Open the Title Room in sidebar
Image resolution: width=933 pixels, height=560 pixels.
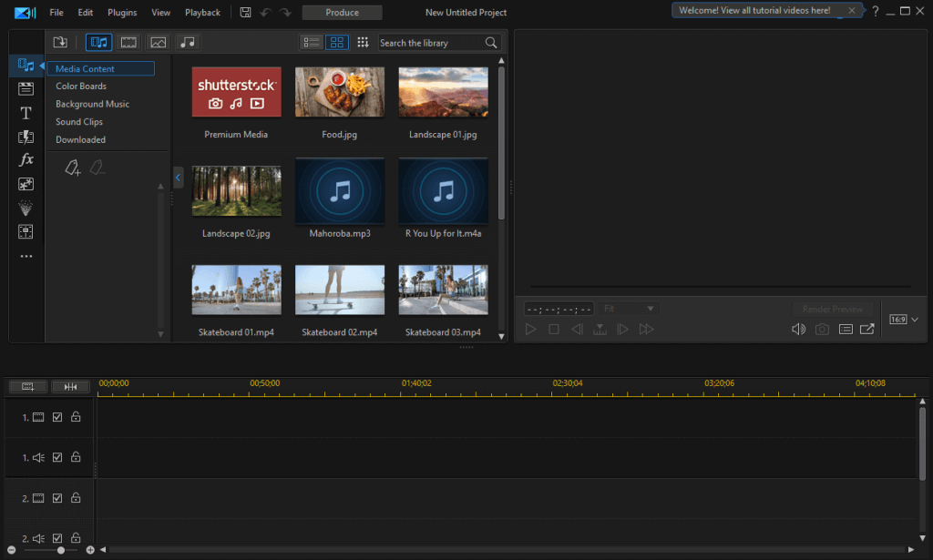[26, 113]
